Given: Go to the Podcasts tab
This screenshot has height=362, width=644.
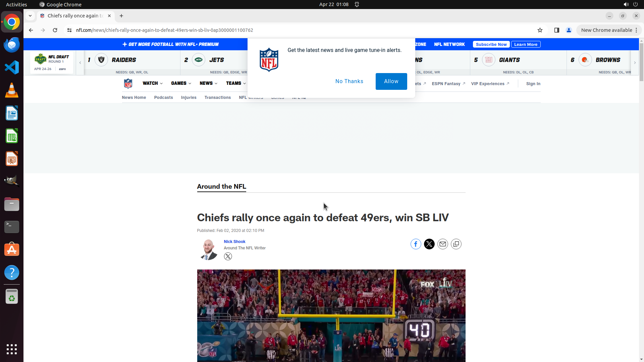Looking at the screenshot, I should 163,98.
